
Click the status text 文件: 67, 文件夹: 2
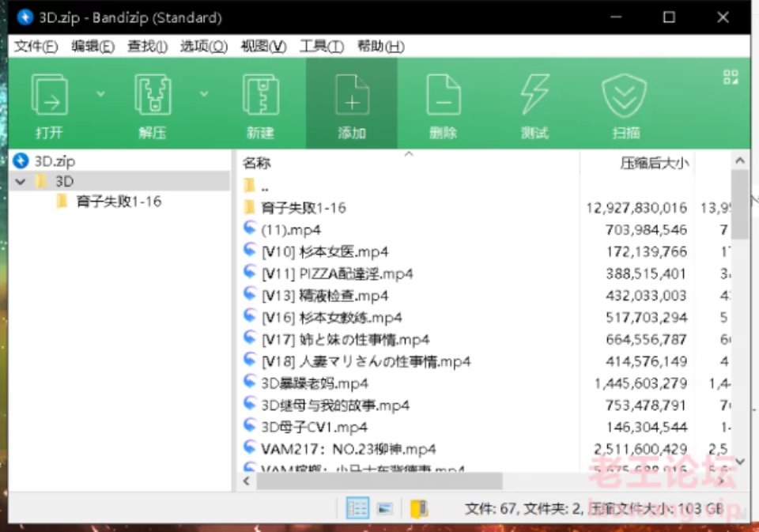tap(523, 509)
